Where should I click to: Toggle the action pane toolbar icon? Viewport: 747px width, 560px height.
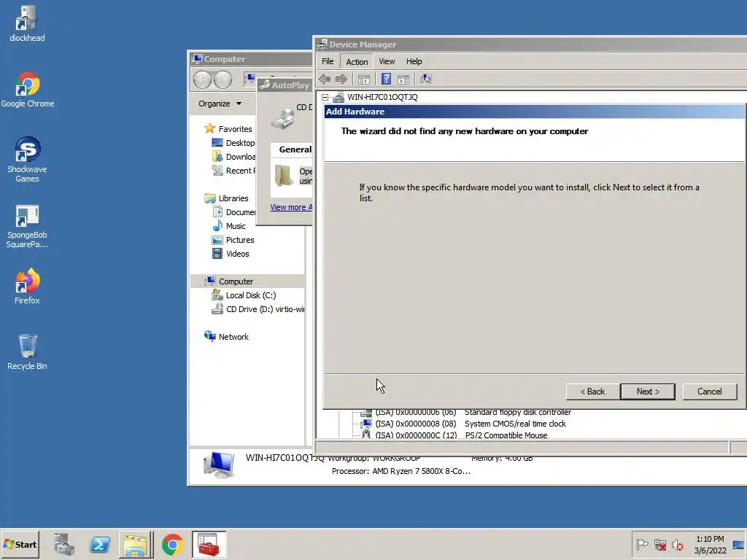[403, 79]
